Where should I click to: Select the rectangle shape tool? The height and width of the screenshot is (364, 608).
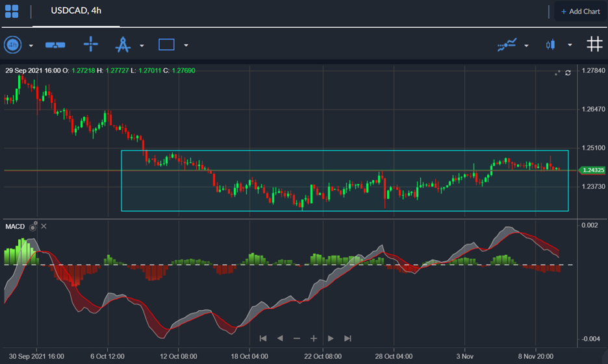[166, 45]
